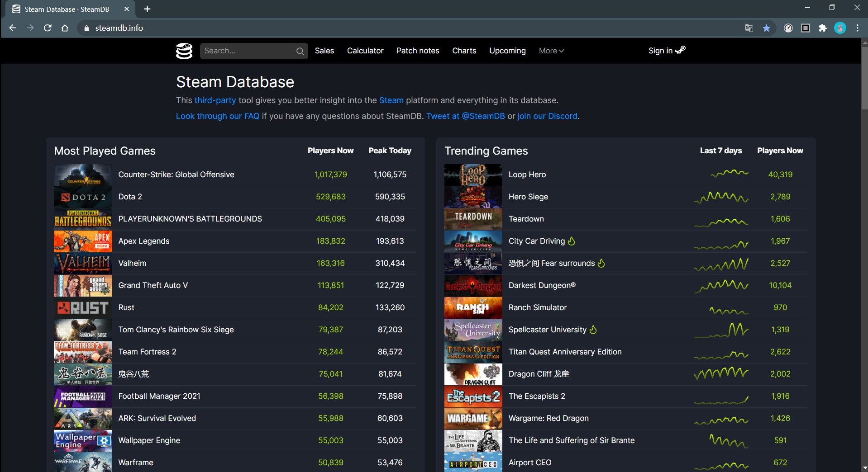Go back to the previous page
The height and width of the screenshot is (472, 868).
[13, 28]
